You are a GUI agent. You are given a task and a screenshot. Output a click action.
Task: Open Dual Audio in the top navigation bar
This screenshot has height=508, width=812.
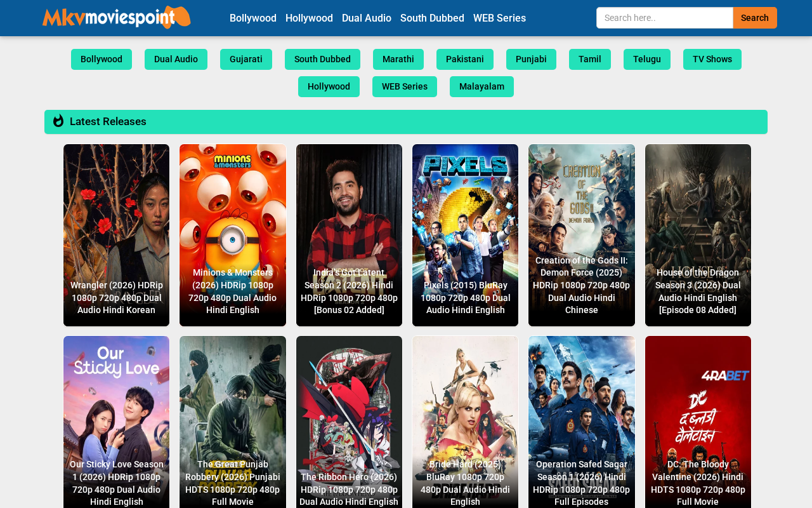(x=367, y=18)
